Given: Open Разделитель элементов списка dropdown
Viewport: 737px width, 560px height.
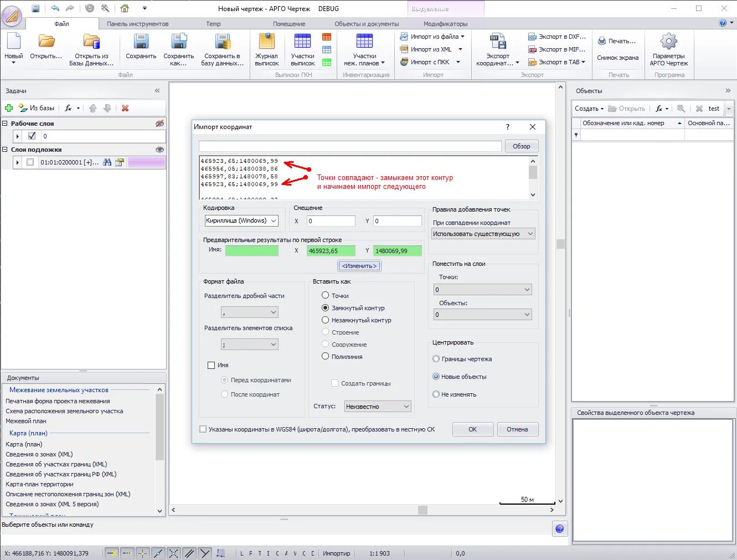Looking at the screenshot, I should click(249, 345).
